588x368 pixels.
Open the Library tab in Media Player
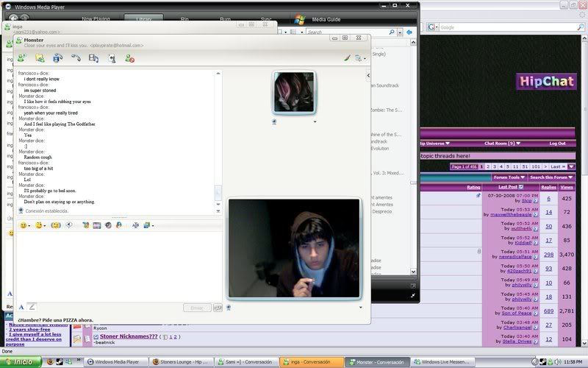point(143,19)
